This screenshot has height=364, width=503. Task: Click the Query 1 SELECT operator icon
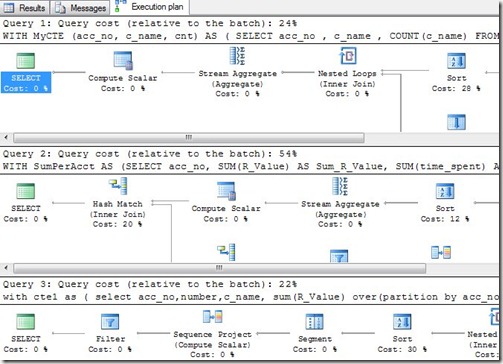[x=26, y=61]
